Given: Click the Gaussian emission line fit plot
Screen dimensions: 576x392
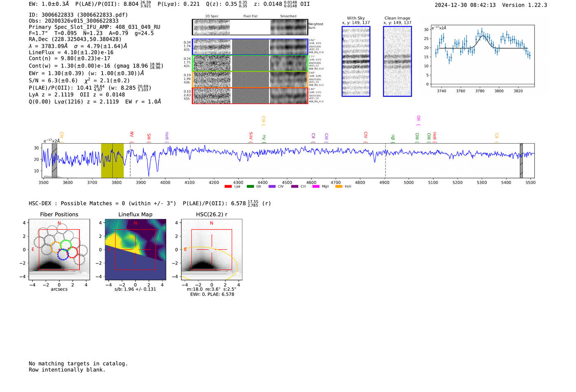Looking at the screenshot, I should pos(483,56).
